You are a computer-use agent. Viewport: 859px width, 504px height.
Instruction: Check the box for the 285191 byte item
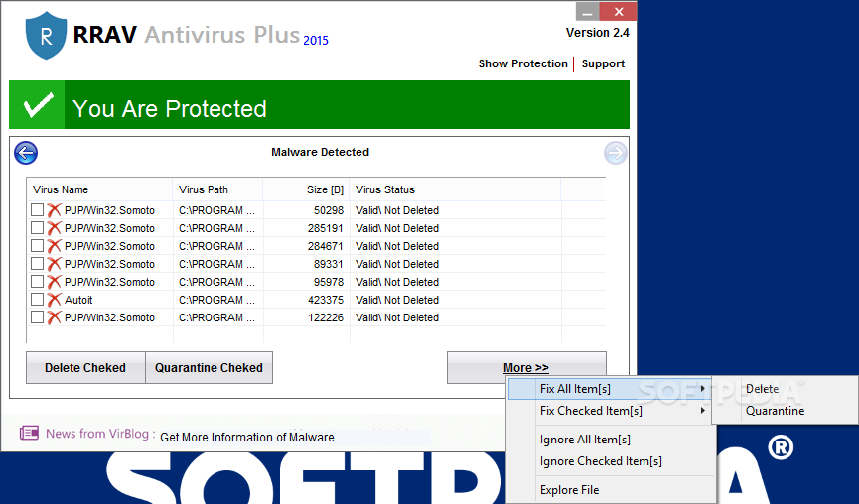coord(37,227)
